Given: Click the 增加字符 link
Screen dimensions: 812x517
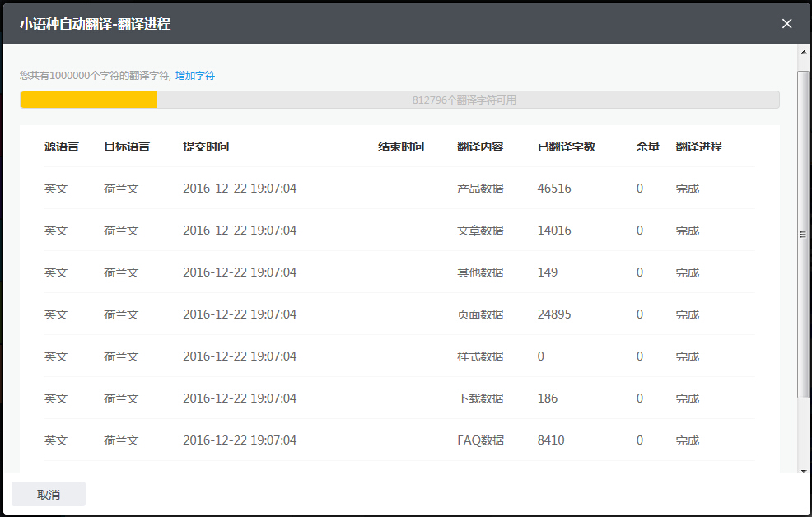Looking at the screenshot, I should [x=195, y=76].
